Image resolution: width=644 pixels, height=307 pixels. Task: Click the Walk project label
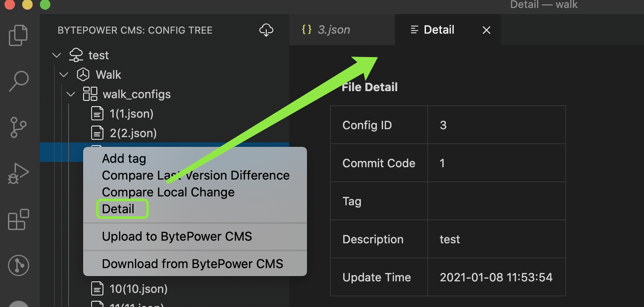[108, 75]
